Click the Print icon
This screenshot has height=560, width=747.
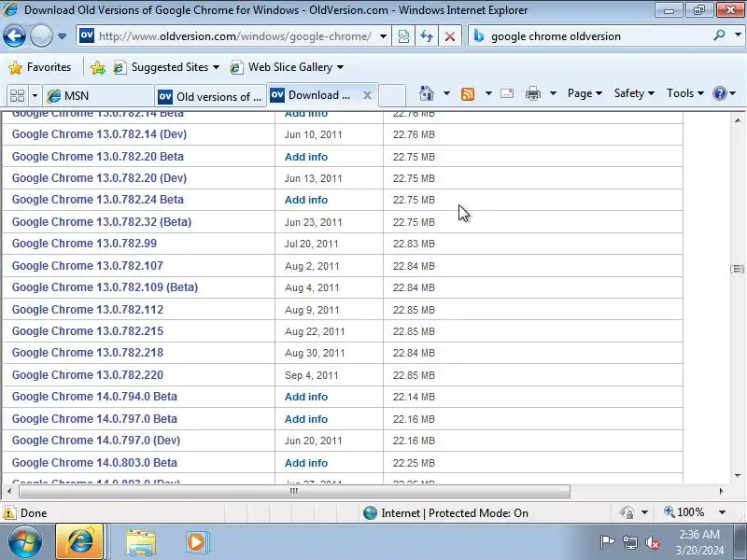[532, 93]
